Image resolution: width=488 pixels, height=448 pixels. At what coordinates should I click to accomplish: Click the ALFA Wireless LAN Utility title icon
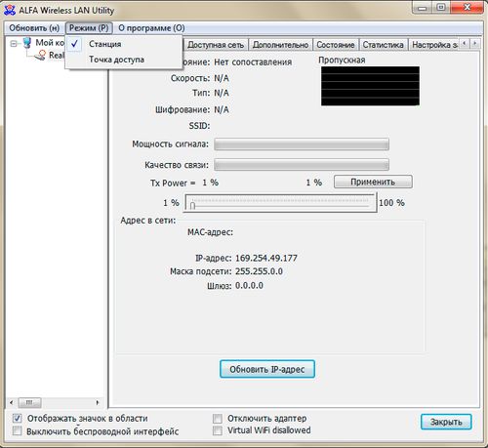pyautogui.click(x=10, y=10)
